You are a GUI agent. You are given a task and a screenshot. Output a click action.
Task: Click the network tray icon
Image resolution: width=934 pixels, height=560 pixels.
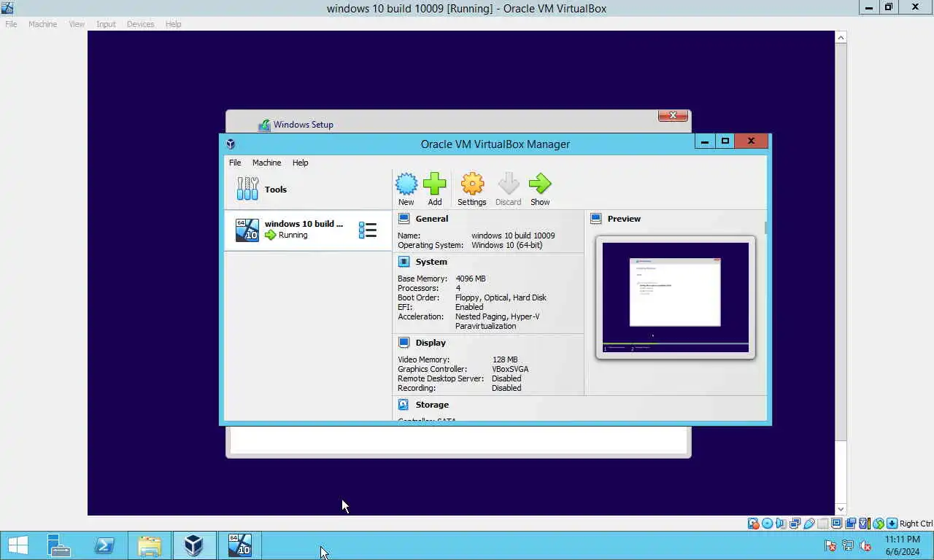(x=848, y=545)
